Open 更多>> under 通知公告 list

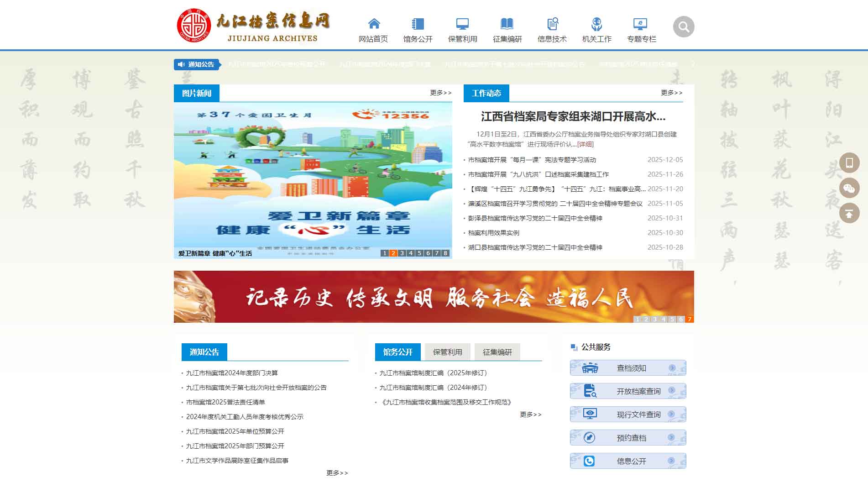[337, 473]
